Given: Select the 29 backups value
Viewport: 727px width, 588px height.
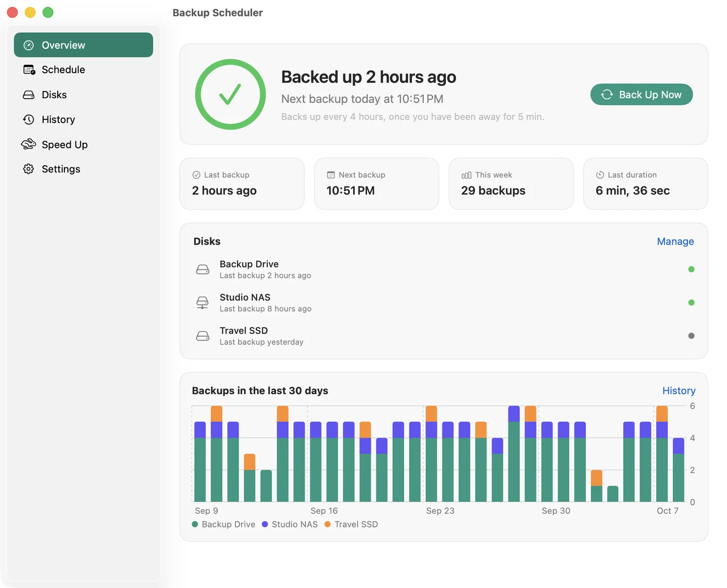Looking at the screenshot, I should (x=493, y=191).
